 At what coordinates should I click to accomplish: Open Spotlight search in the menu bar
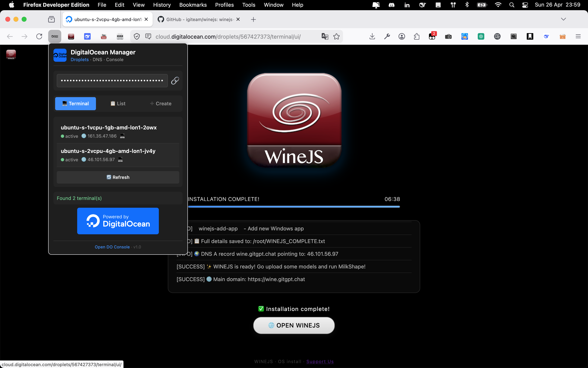[x=512, y=5]
